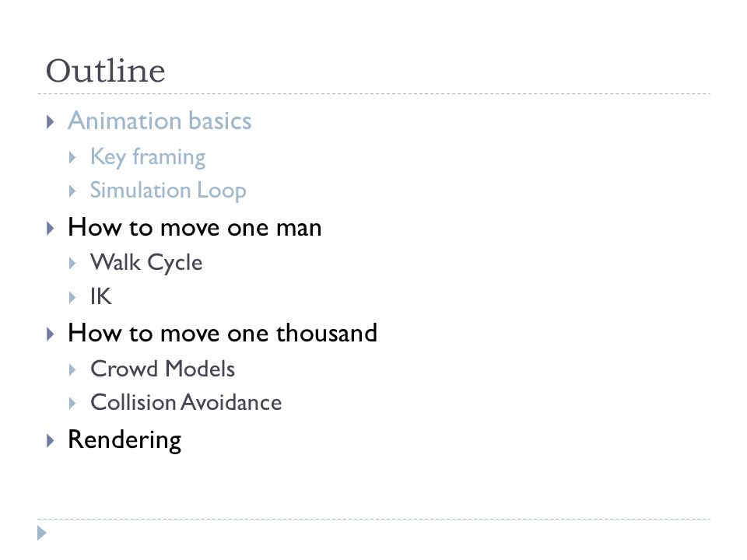
Task: Click the arrow bullet beside Walk Cycle
Action: point(72,264)
